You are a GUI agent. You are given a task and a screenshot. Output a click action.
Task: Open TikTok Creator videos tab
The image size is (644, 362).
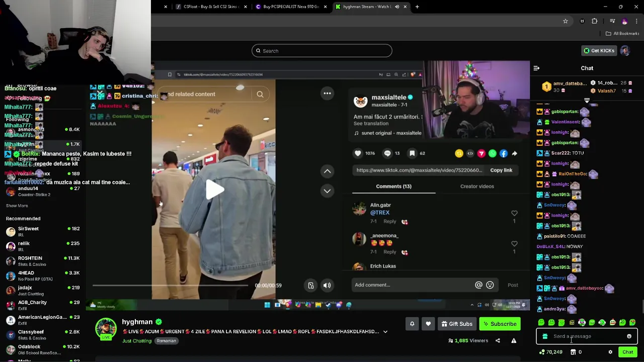click(x=477, y=187)
